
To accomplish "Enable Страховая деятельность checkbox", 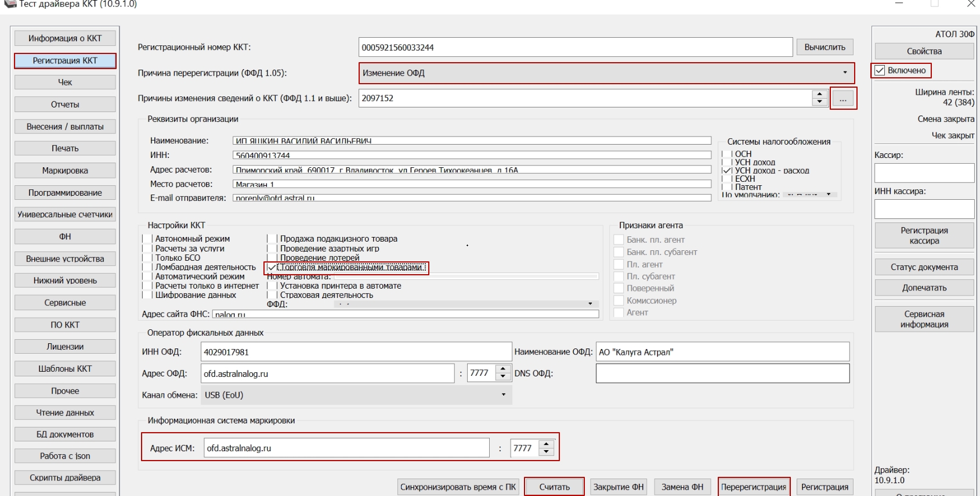I will point(272,295).
